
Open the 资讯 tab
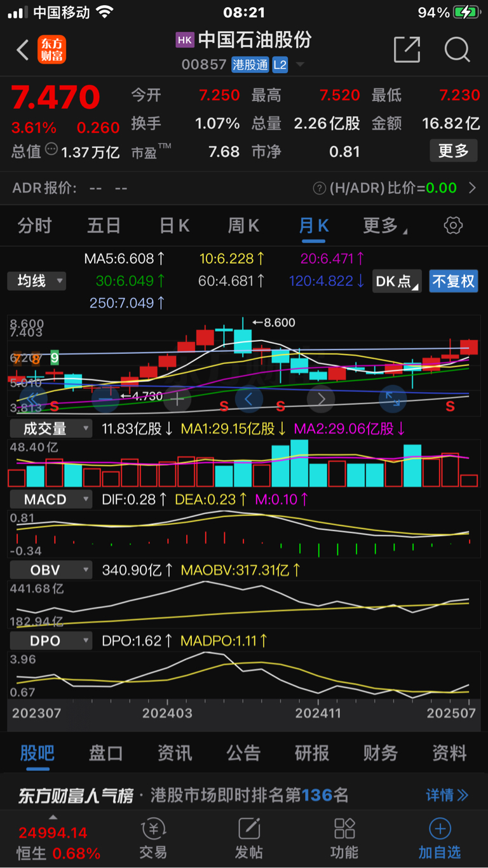coord(175,754)
